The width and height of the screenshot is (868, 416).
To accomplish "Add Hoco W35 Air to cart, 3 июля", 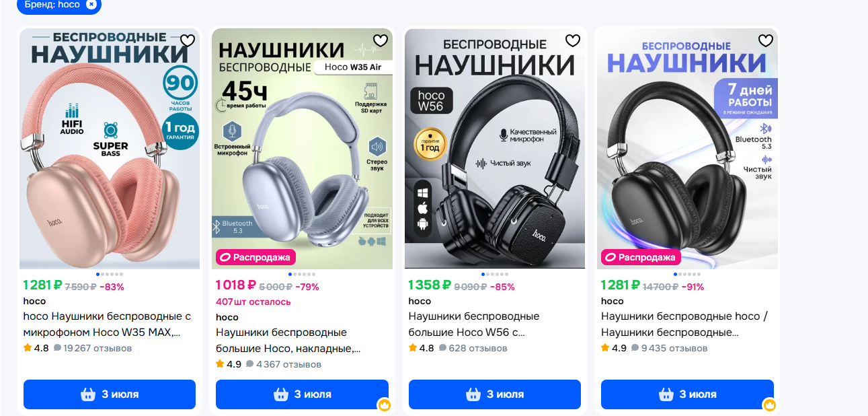I will [302, 394].
